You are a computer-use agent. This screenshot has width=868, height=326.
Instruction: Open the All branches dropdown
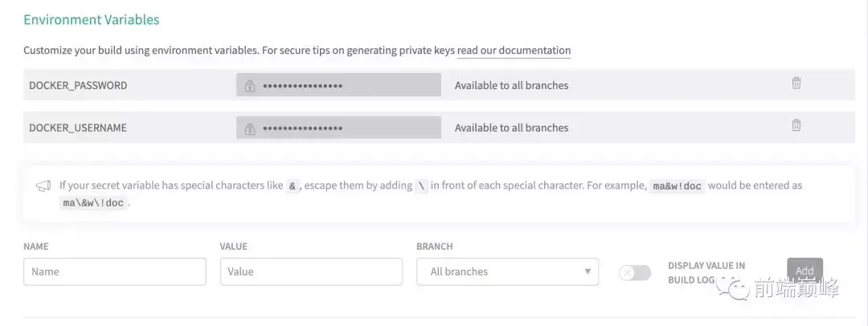[507, 271]
